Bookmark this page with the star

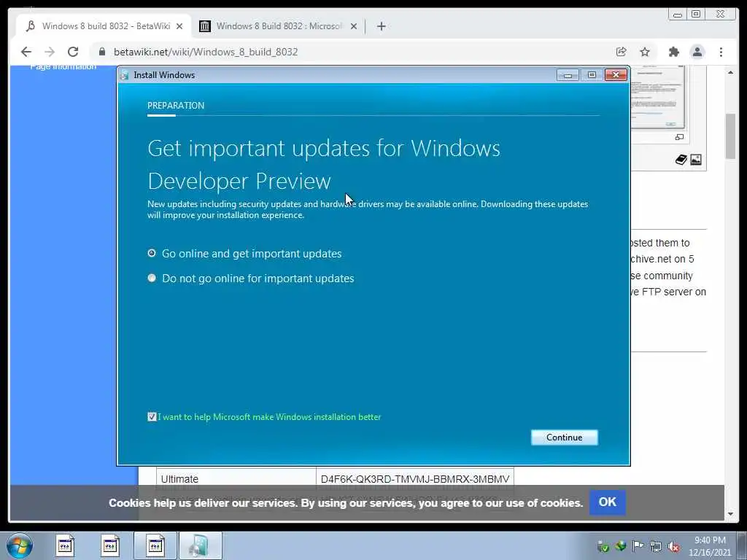645,52
